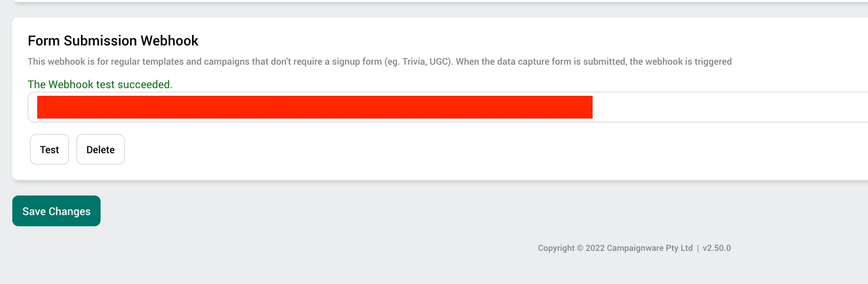Image resolution: width=868 pixels, height=284 pixels.
Task: Select the Form Submission Webhook heading
Action: point(113,41)
